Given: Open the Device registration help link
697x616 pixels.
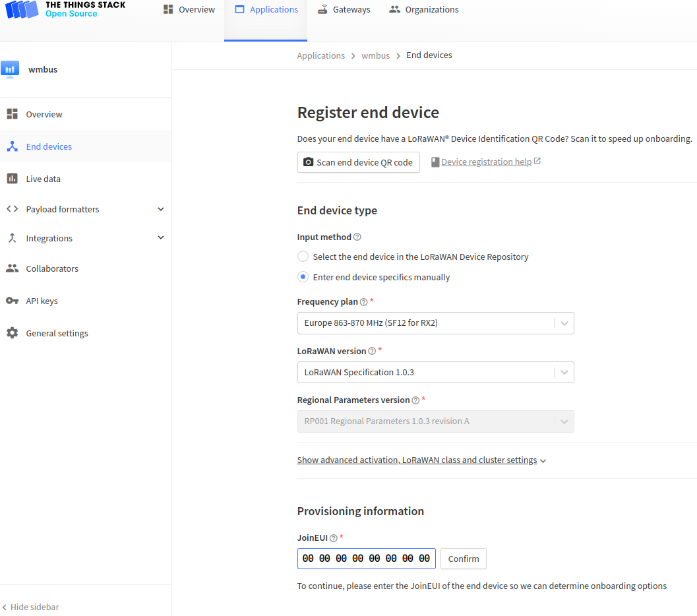Looking at the screenshot, I should click(486, 162).
